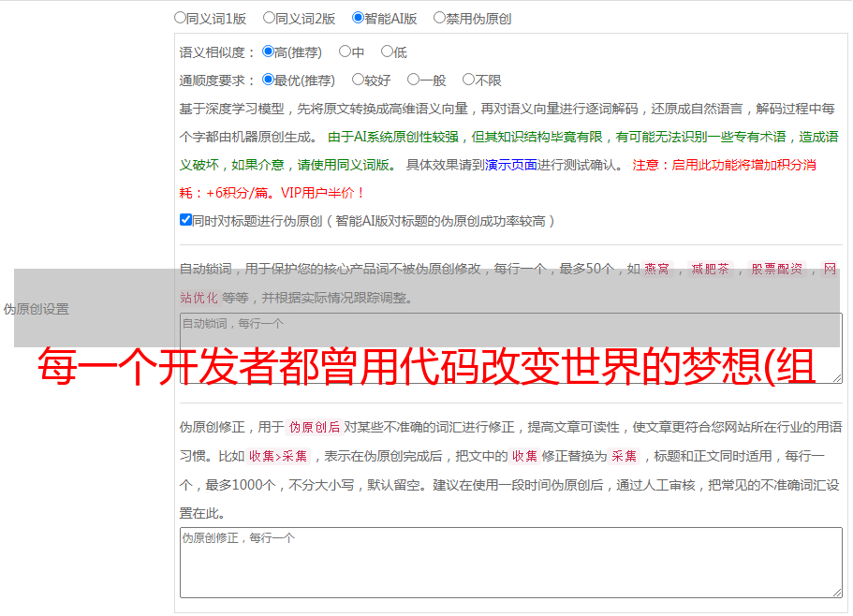Click the 减肥茶 example keyword
The height and width of the screenshot is (616, 853).
point(710,269)
